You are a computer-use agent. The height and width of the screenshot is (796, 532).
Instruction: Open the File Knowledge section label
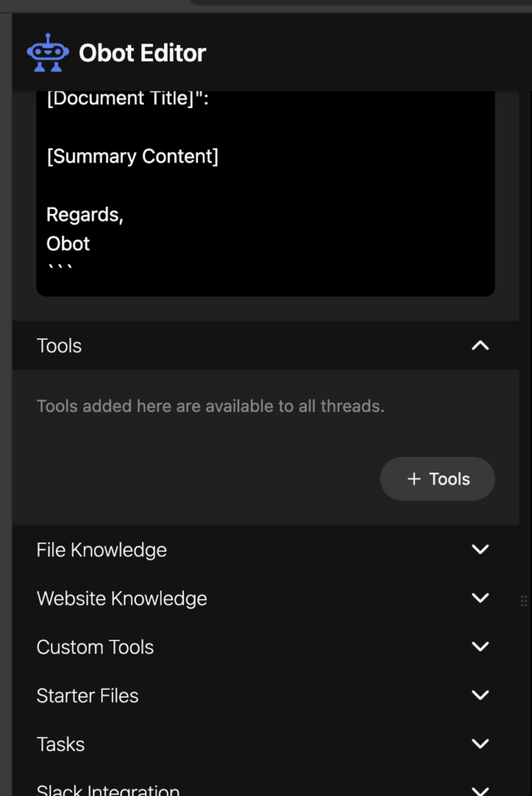[x=102, y=550]
